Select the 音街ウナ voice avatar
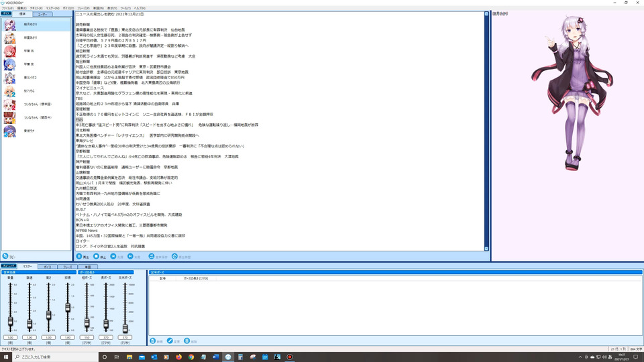Viewport: 644px width, 362px height. (x=10, y=131)
